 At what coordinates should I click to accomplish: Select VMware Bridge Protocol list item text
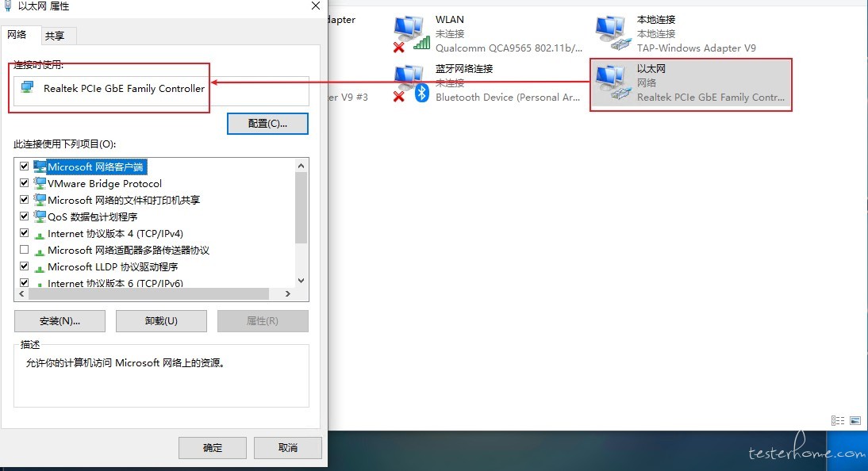[105, 183]
